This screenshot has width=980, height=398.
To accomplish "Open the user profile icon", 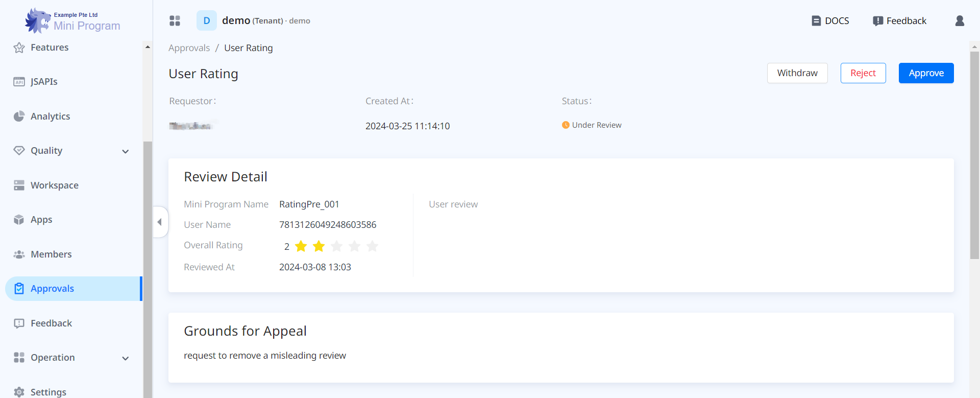I will (960, 20).
